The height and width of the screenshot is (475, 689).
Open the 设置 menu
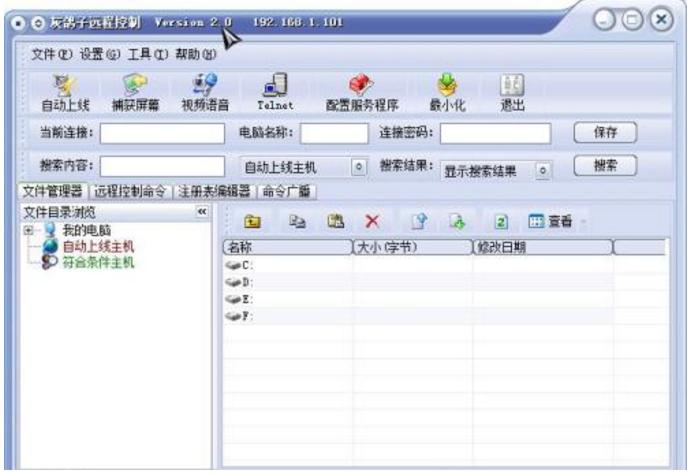pos(99,54)
